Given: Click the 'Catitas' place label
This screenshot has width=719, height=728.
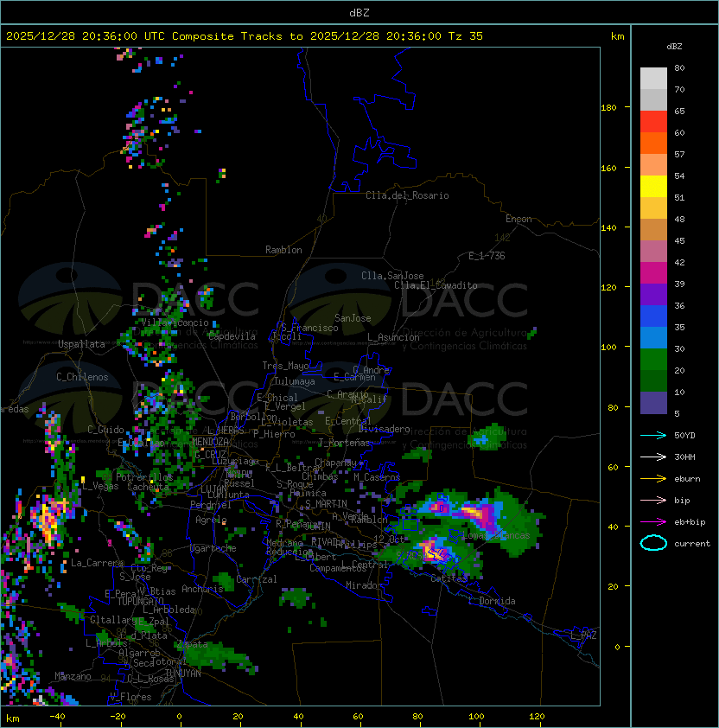Looking at the screenshot, I should pos(449,578).
